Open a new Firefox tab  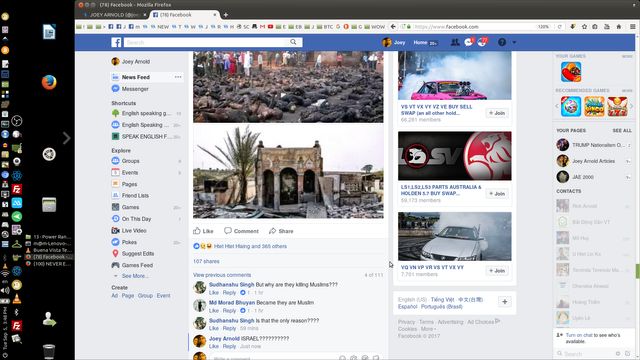pyautogui.click(x=225, y=15)
